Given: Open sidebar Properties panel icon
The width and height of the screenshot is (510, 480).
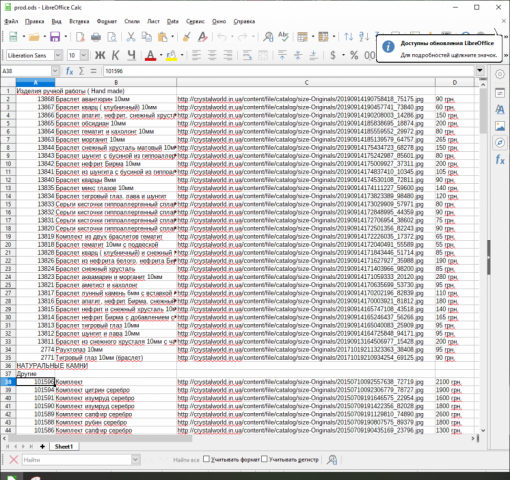Looking at the screenshot, I should [x=500, y=93].
